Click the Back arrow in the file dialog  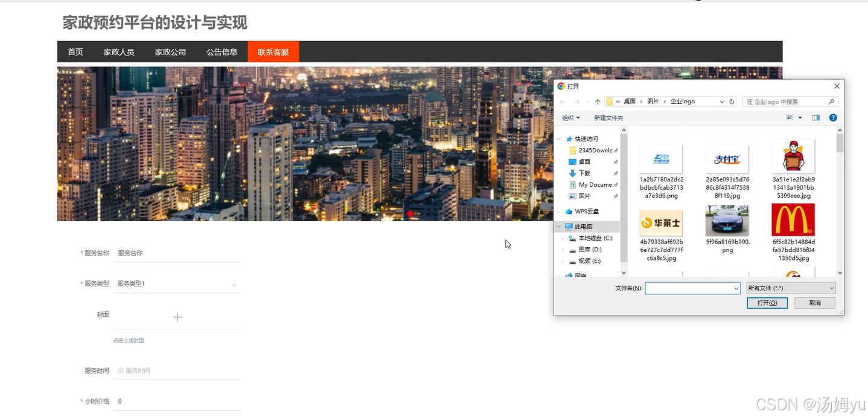(563, 102)
